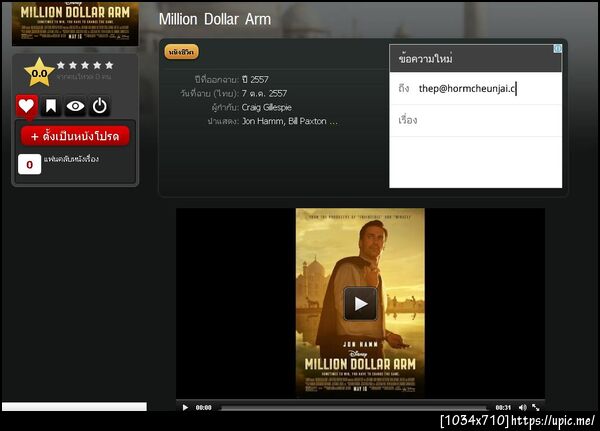Screen dimensions: 600x431
Task: Rate the movie with the third star
Action: [85, 65]
